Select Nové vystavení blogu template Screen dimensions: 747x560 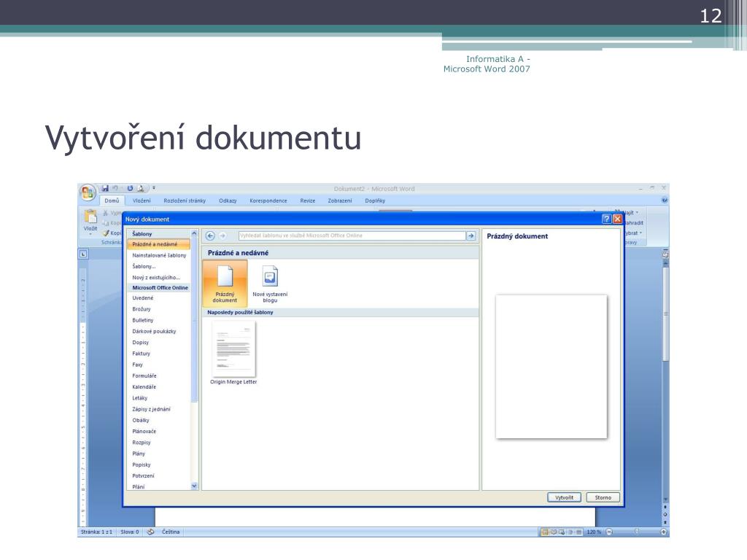[x=270, y=284]
